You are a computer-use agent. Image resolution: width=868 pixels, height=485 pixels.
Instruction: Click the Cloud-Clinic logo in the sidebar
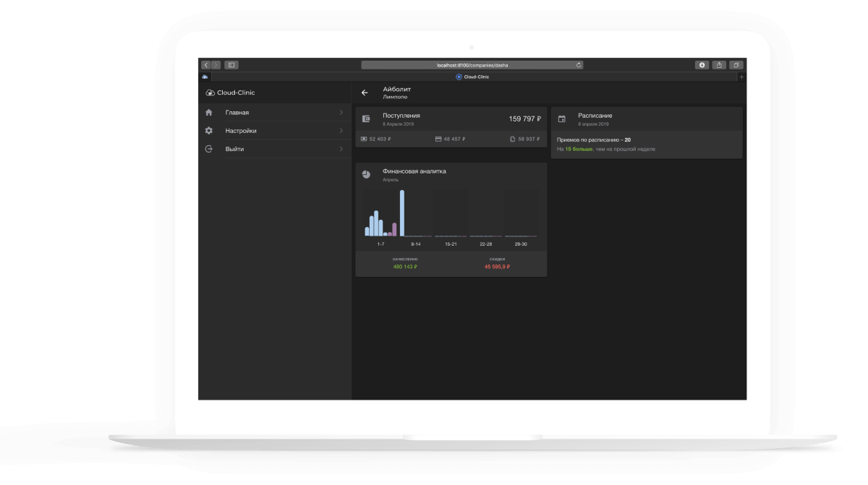(230, 93)
